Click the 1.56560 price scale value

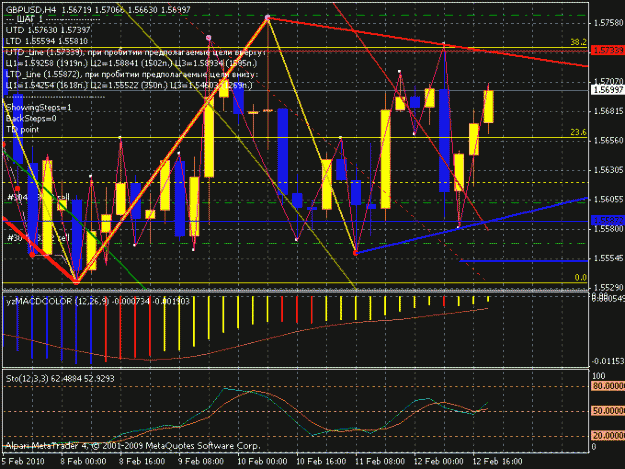coord(608,141)
